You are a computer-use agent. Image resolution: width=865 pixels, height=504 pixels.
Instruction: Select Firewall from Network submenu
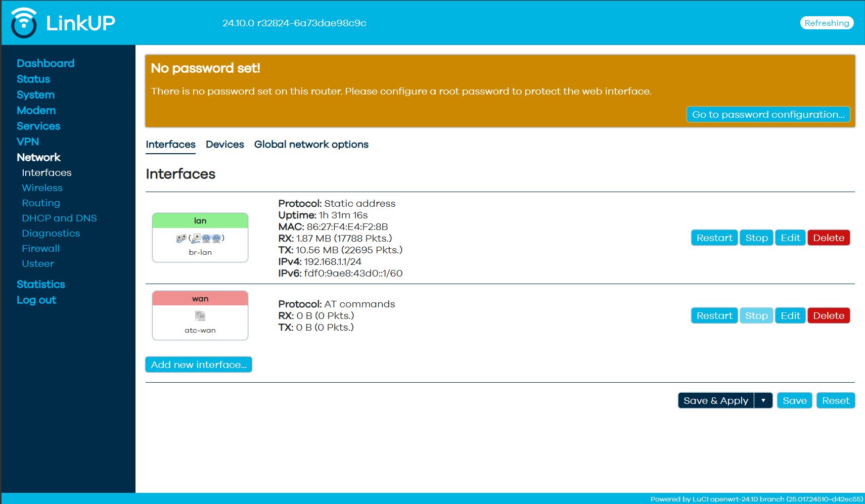[x=40, y=248]
